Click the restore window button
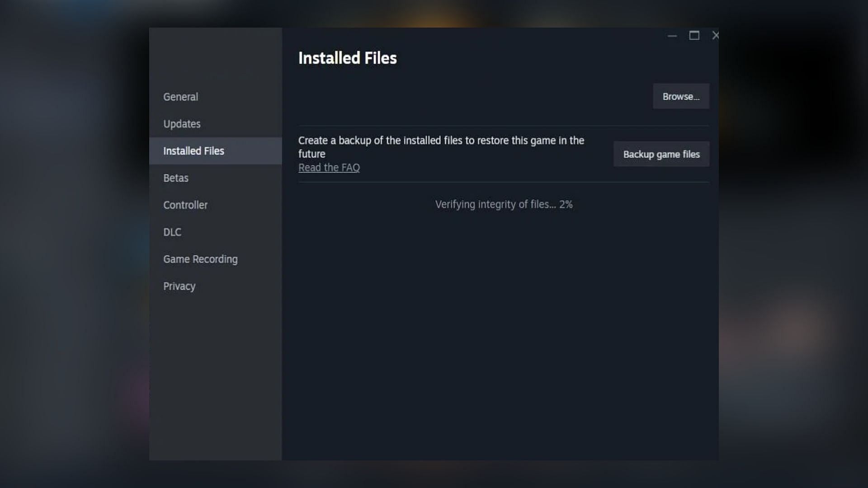Viewport: 868px width, 488px height. coord(694,34)
